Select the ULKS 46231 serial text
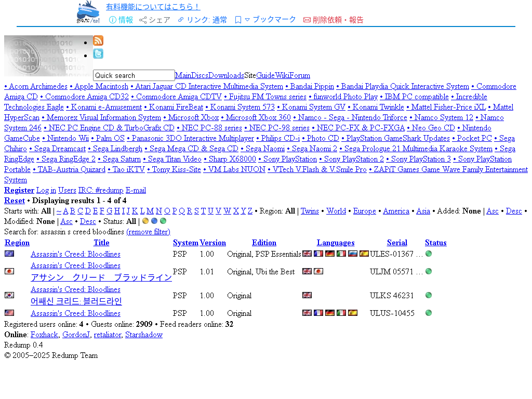Image resolution: width=532 pixels, height=399 pixels. pos(392,296)
